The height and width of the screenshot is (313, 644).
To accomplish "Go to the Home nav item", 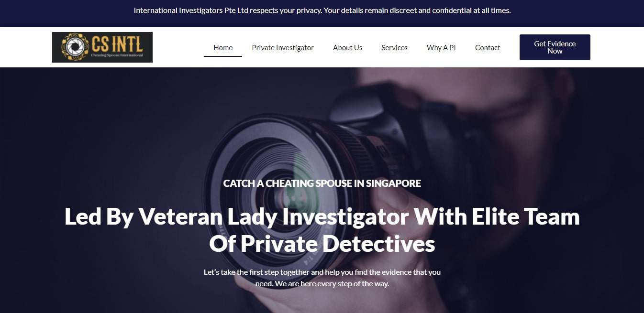I will [x=223, y=48].
